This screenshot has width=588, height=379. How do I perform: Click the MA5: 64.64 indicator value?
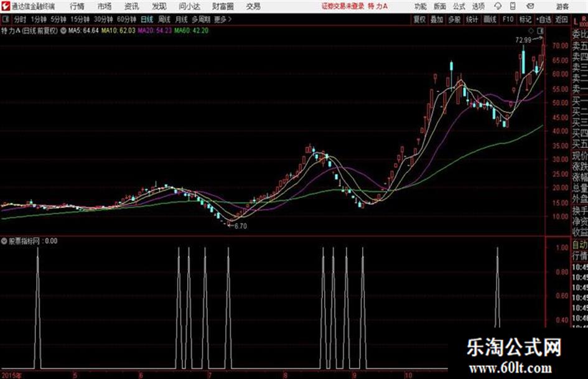click(83, 30)
